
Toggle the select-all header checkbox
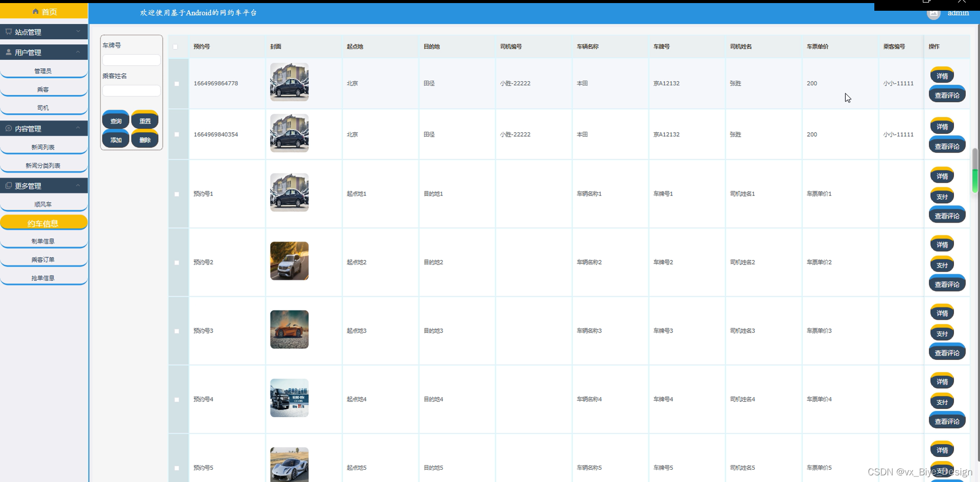click(176, 46)
